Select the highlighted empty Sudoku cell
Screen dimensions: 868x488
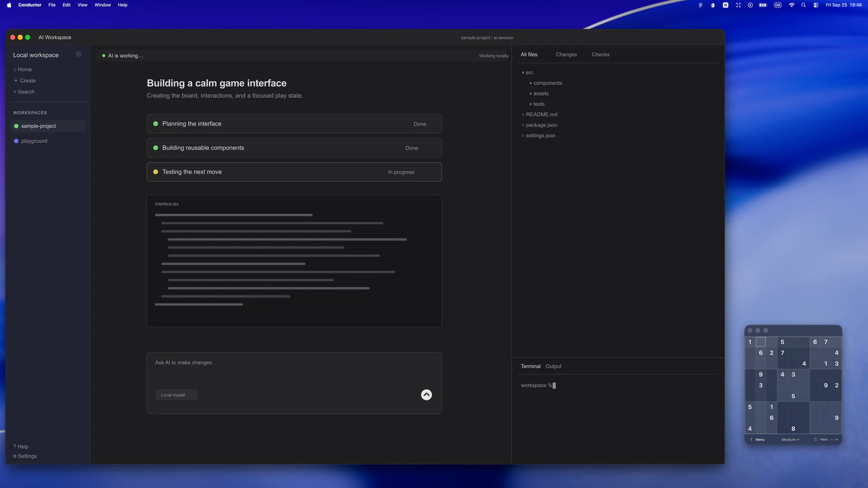tap(761, 342)
